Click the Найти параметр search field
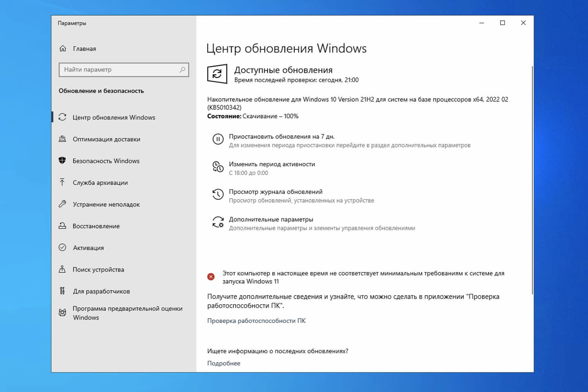This screenshot has width=588, height=392. coord(124,69)
